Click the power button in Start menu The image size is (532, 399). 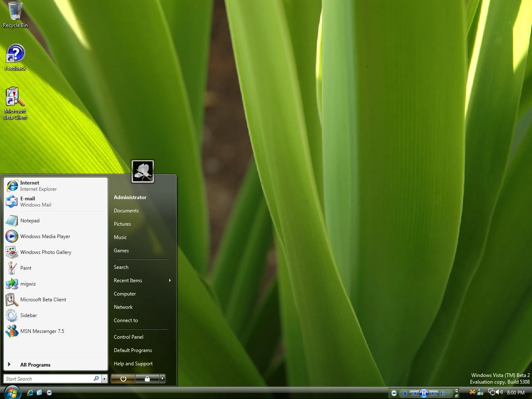coord(123,379)
